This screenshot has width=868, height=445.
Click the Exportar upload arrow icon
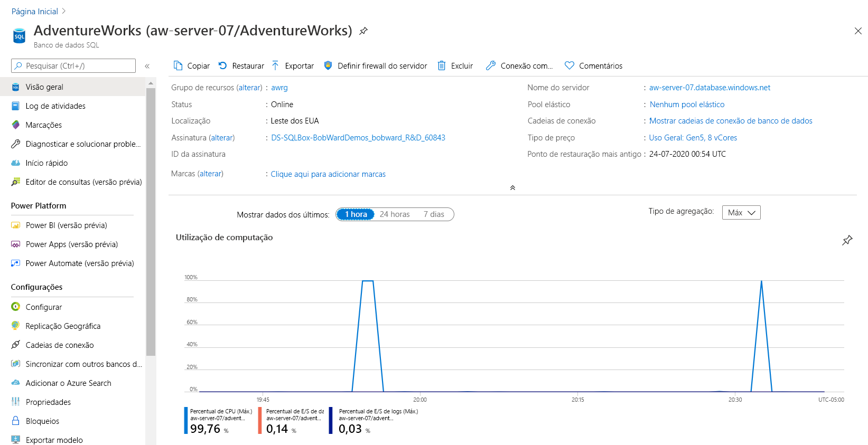click(275, 65)
